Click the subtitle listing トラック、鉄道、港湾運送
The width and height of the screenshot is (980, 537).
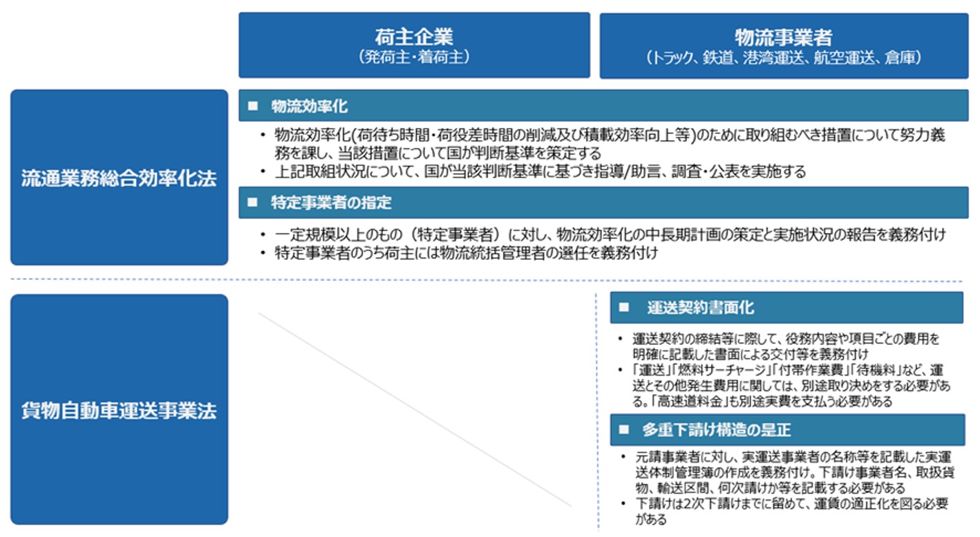(x=784, y=58)
